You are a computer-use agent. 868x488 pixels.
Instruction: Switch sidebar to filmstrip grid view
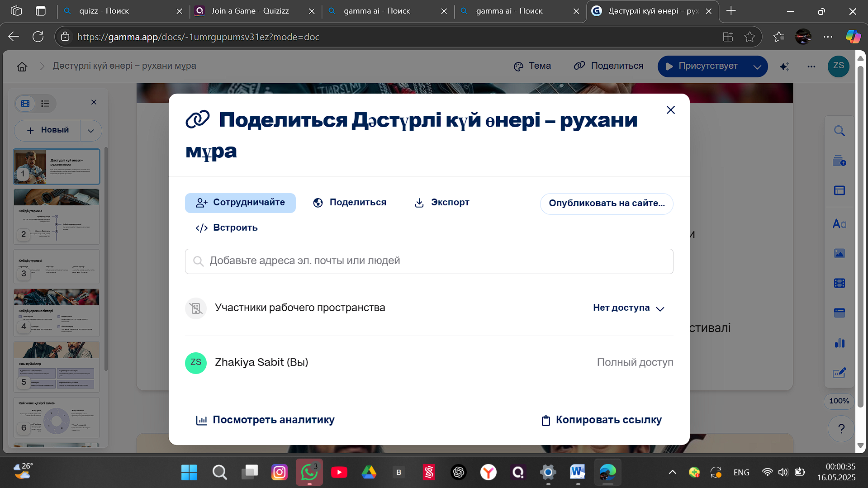[x=25, y=104]
